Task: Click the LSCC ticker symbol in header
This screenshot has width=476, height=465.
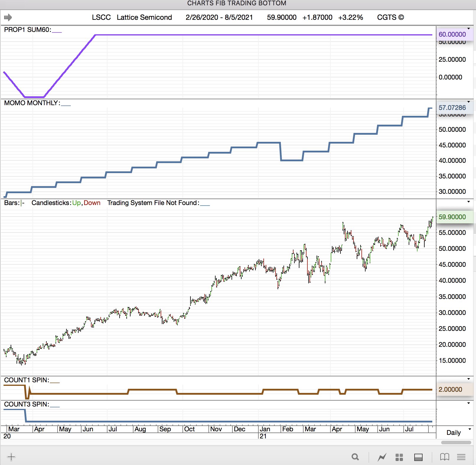Action: 101,17
